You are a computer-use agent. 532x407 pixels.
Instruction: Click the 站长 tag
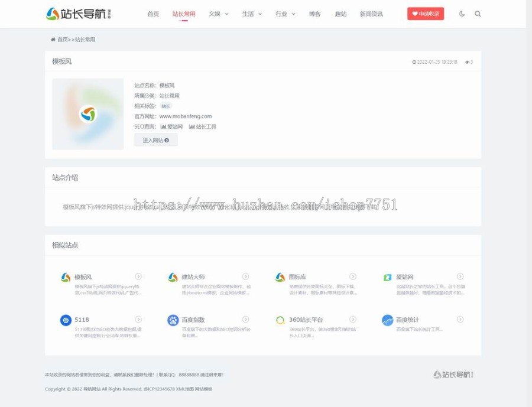click(x=166, y=106)
